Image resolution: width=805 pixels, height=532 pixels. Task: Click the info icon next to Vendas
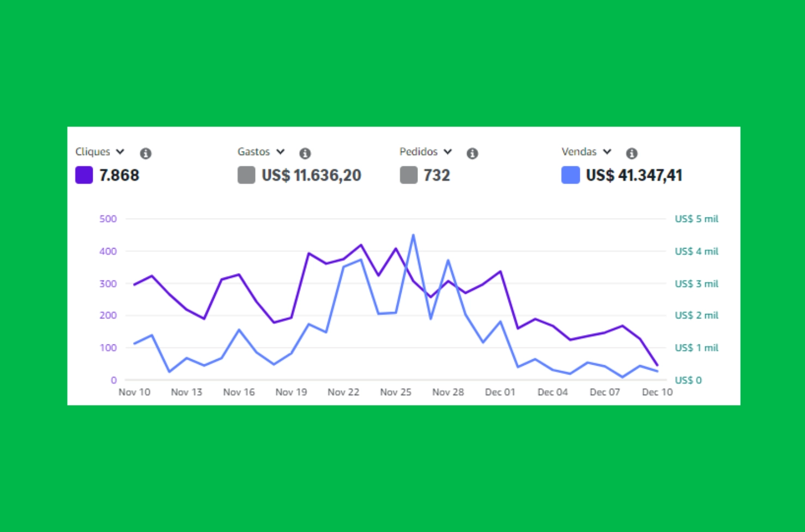tap(632, 153)
